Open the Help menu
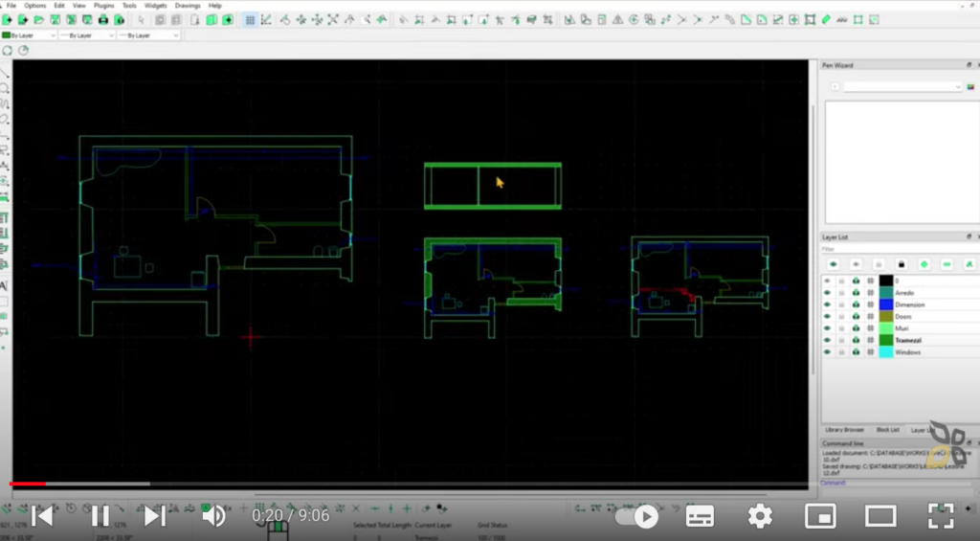Screen dimensions: 980x541 215,6
